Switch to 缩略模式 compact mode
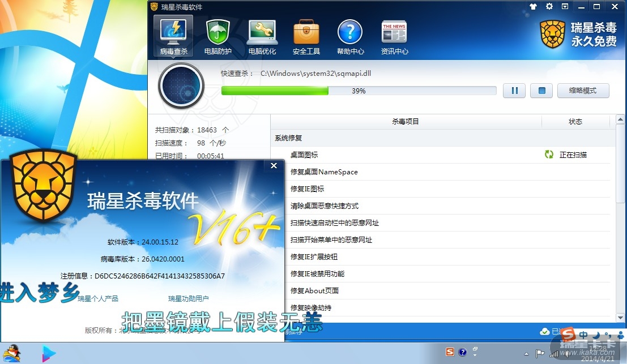This screenshot has height=364, width=627. tap(583, 91)
